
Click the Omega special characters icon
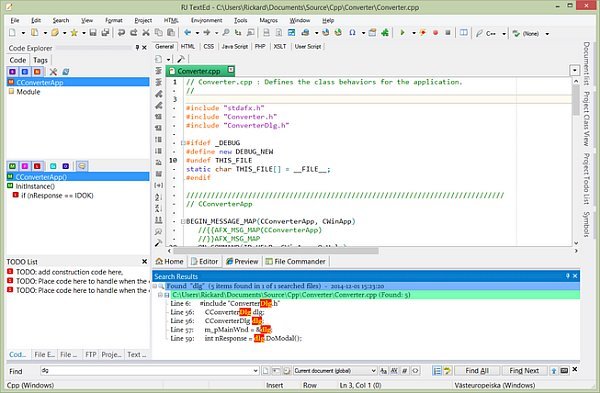[352, 33]
